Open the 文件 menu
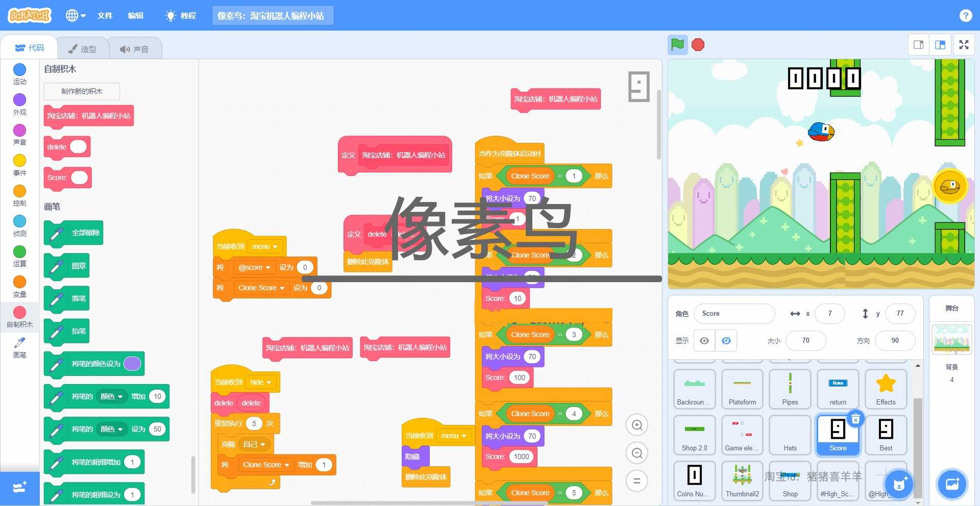Screen dimensions: 980x506 pyautogui.click(x=105, y=16)
